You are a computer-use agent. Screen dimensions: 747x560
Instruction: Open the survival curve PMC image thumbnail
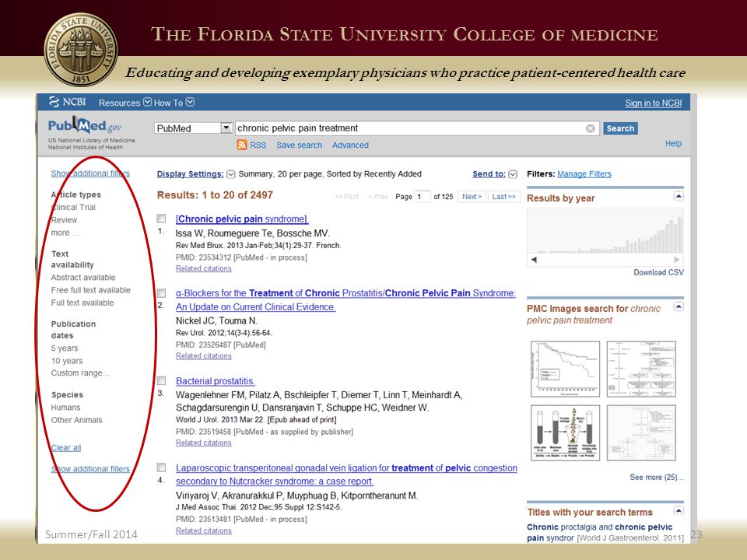[x=565, y=369]
